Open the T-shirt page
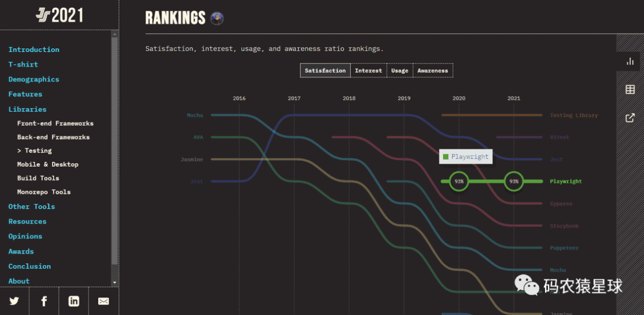 pos(23,64)
